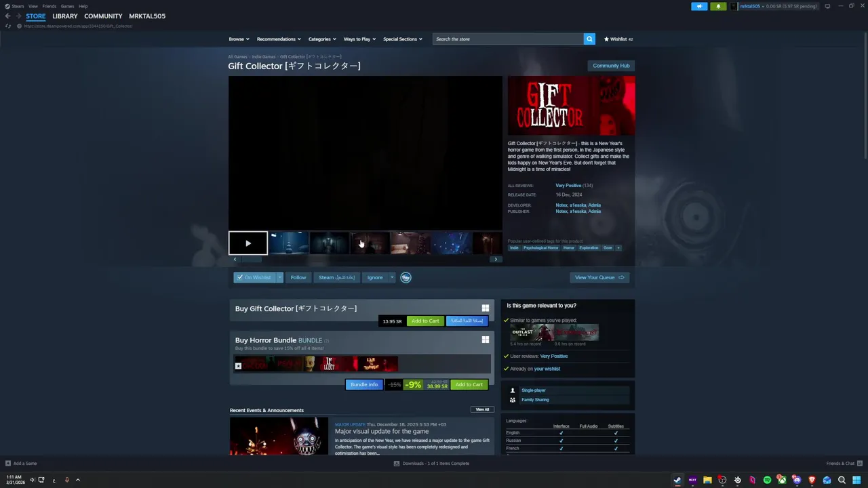Open the Bundle info button
This screenshot has height=488, width=868.
coord(364,385)
